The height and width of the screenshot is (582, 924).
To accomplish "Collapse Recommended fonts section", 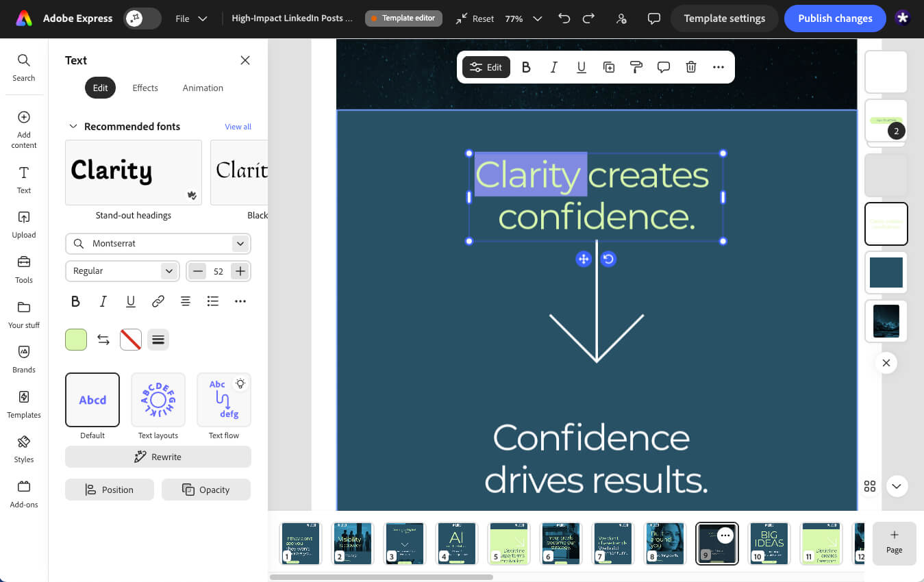I will coord(73,127).
